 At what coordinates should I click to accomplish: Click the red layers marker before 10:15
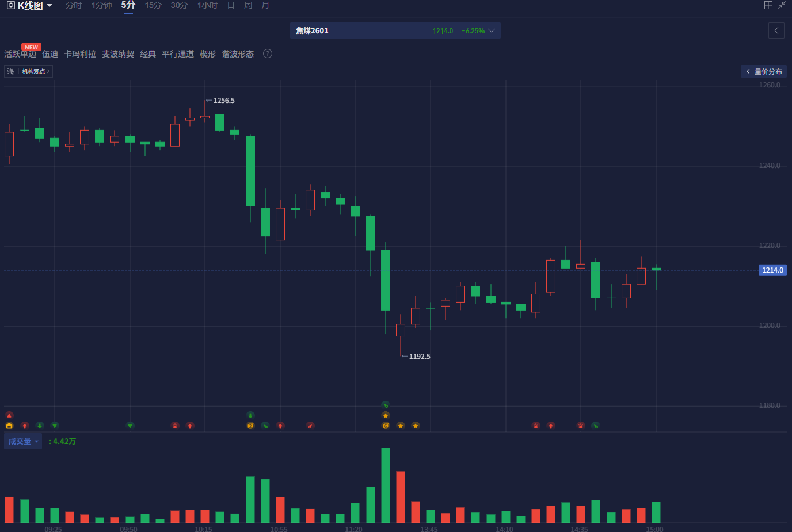tap(175, 426)
